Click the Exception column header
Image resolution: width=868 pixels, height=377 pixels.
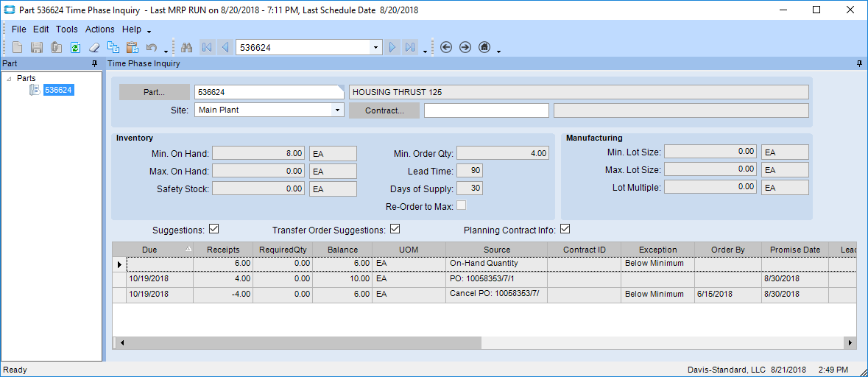click(x=657, y=250)
